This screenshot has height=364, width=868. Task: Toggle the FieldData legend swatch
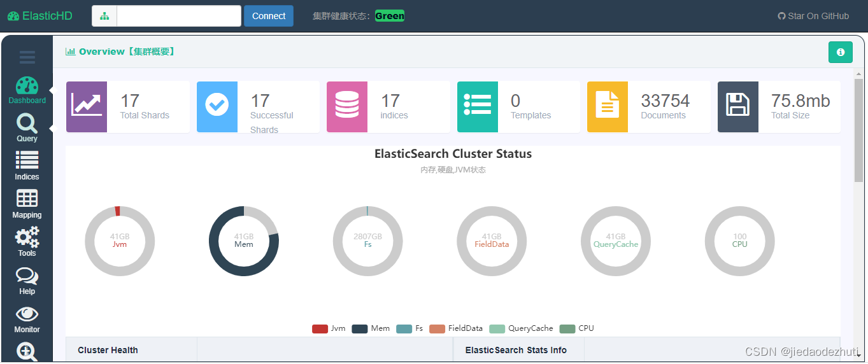(437, 328)
